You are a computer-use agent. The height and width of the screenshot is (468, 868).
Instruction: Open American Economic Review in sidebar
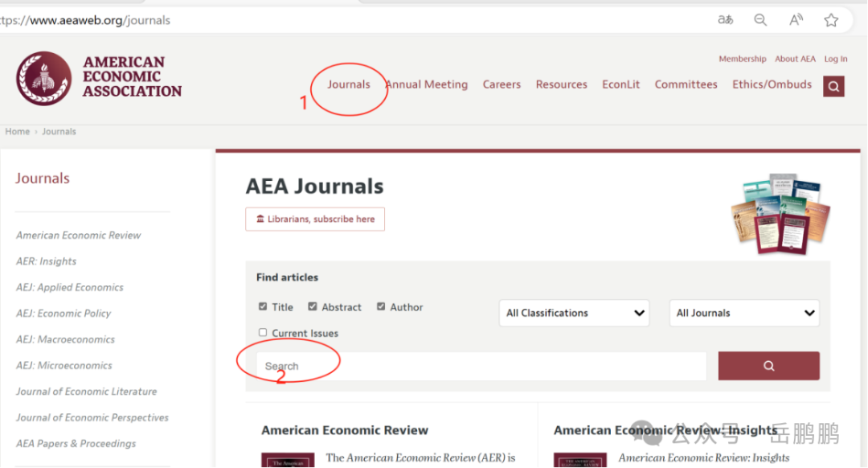[x=78, y=235]
